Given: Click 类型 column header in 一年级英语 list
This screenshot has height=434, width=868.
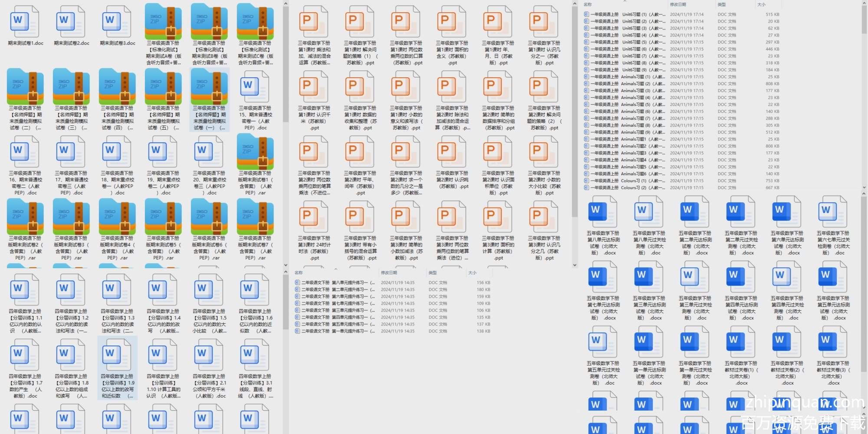Looking at the screenshot, I should coord(721,4).
